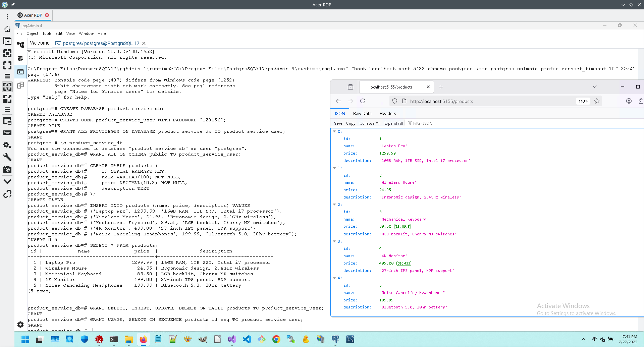Select the "Laptop Pro" name value
Screen dimensions: 644x347
click(x=393, y=146)
